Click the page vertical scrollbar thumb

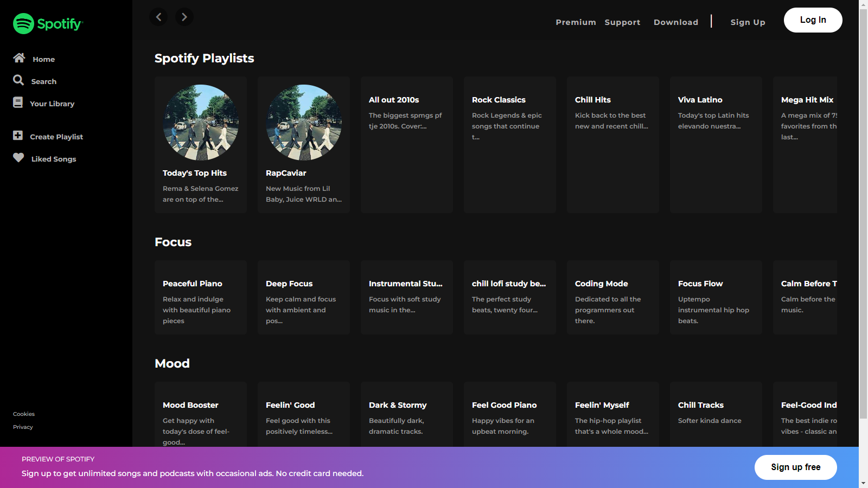(863, 214)
